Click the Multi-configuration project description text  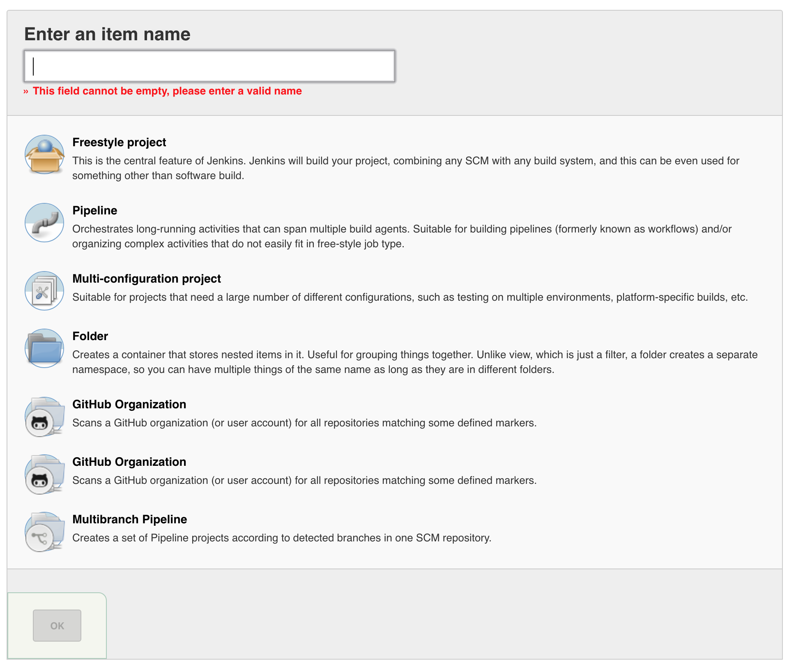[x=410, y=297]
